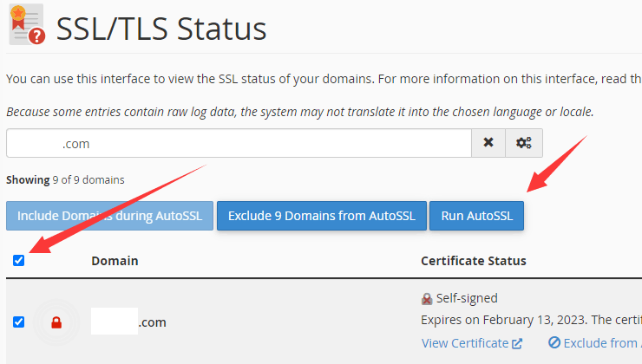Screen dimensions: 642x364
Task: Sort by Certificate Status column header
Action: pos(474,261)
